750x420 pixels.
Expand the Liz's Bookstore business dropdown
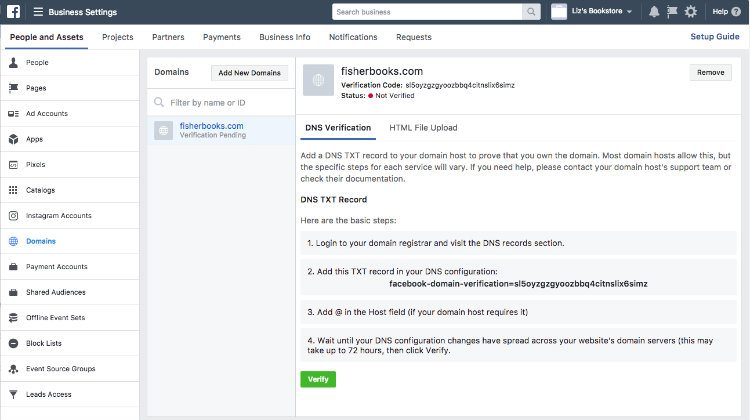coord(591,11)
